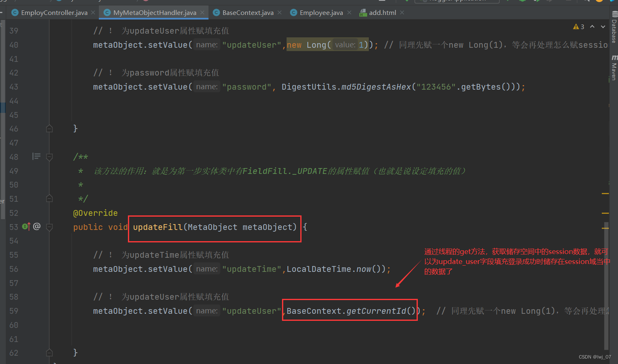Click the fold marker at line 51 comment end
This screenshot has width=618, height=364.
click(49, 198)
